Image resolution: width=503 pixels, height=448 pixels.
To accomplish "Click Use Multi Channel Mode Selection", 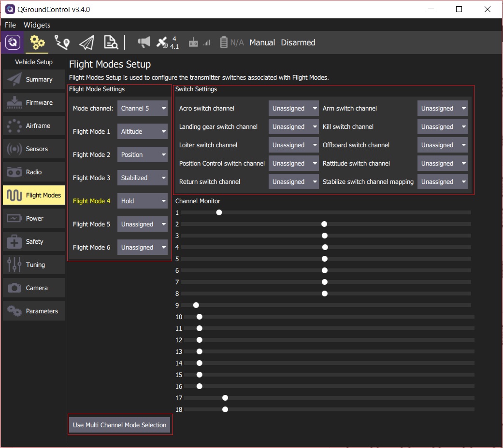I will [x=120, y=424].
